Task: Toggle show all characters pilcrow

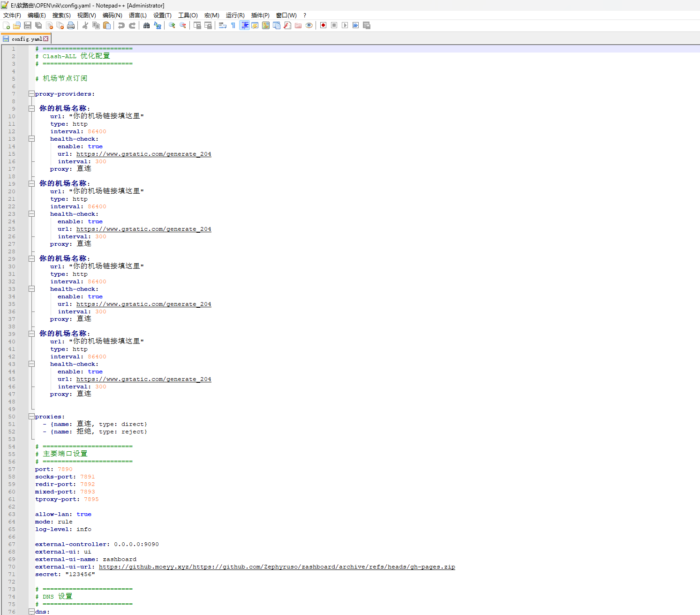Action: (233, 25)
